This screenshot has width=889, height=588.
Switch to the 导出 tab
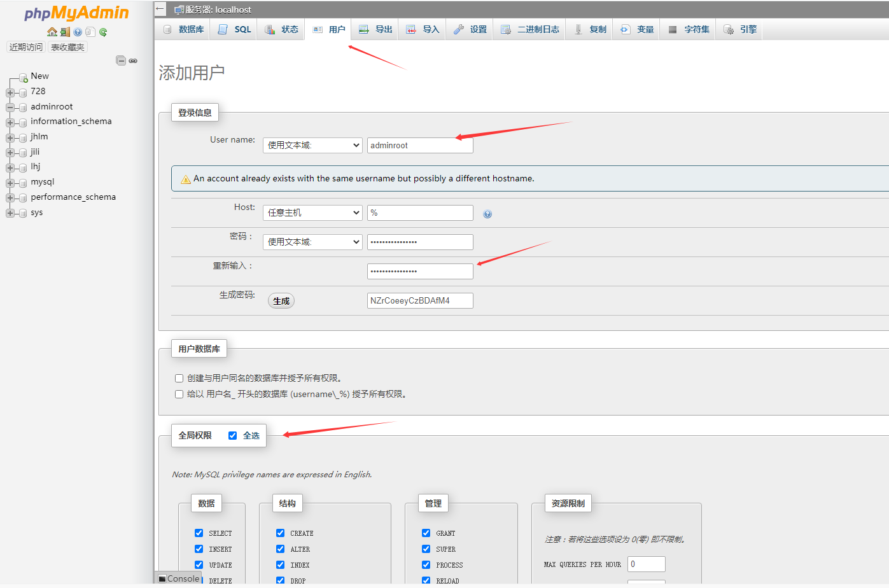tap(375, 29)
